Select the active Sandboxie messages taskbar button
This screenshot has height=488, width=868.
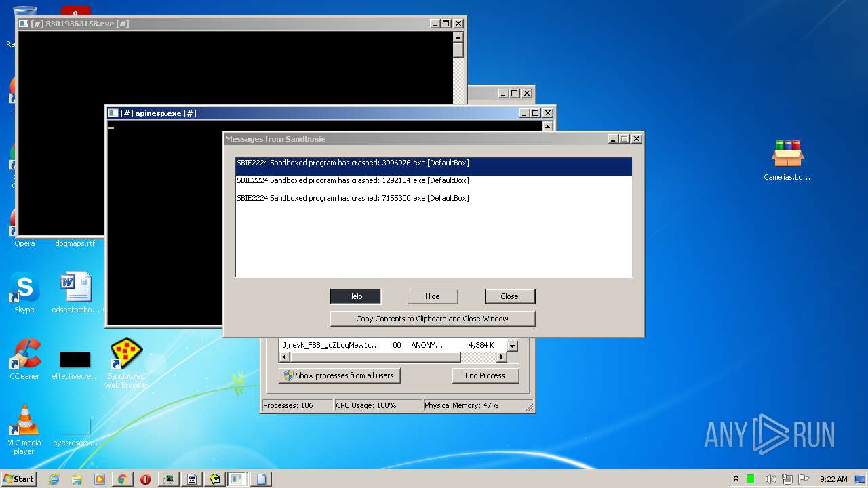pos(237,479)
